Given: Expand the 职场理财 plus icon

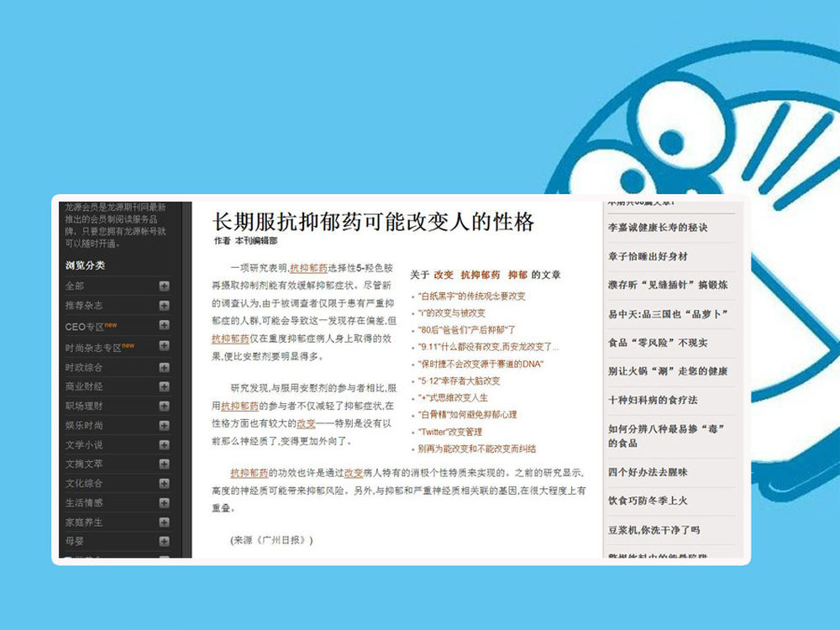Looking at the screenshot, I should [165, 406].
